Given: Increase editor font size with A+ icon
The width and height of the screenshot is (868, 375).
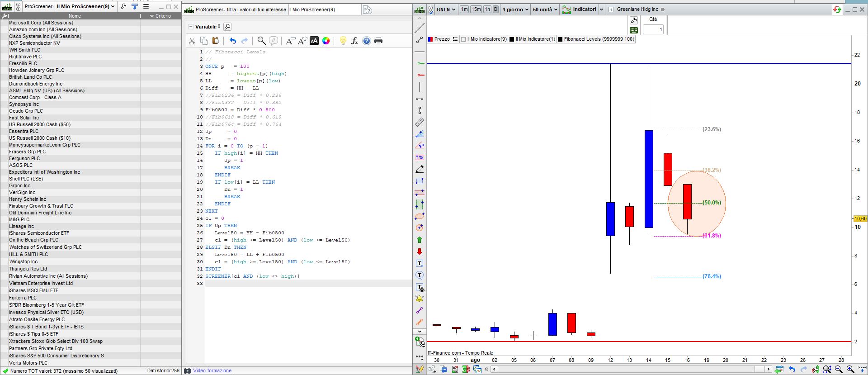Looking at the screenshot, I should (302, 41).
